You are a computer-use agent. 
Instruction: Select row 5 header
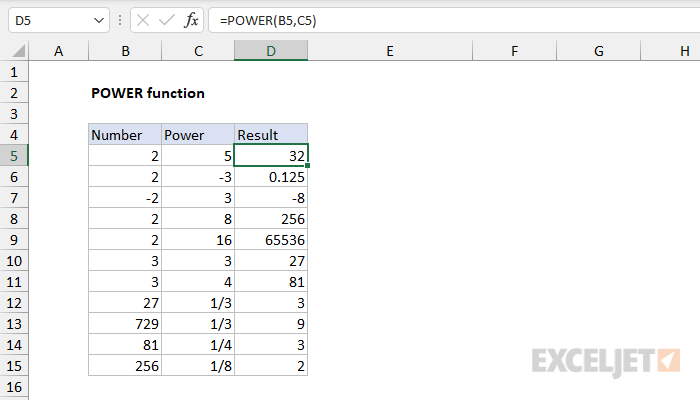coord(14,156)
